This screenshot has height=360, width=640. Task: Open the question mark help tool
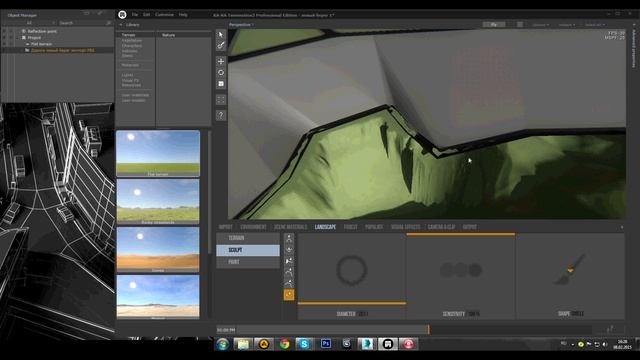coord(221,115)
